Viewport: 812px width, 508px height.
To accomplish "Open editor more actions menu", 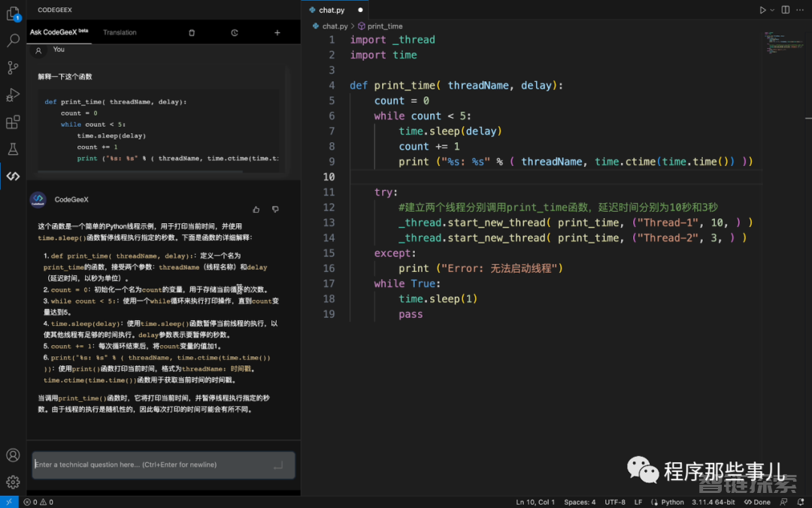I will point(800,10).
